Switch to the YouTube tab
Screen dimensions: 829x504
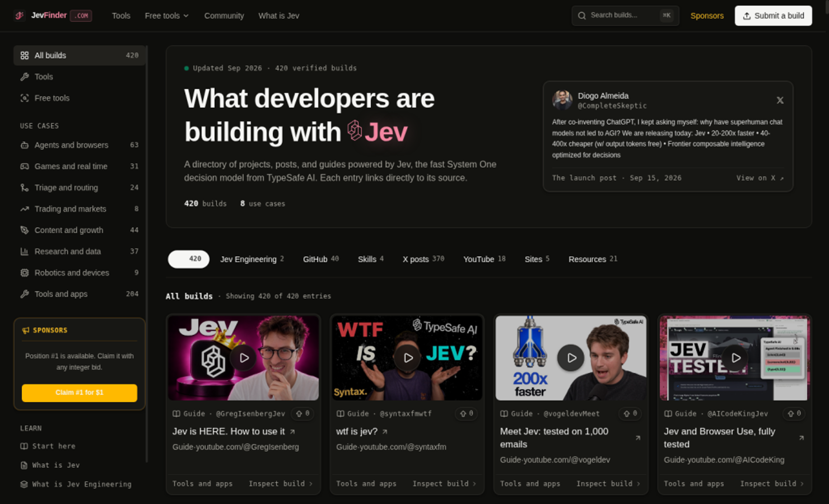pyautogui.click(x=485, y=259)
